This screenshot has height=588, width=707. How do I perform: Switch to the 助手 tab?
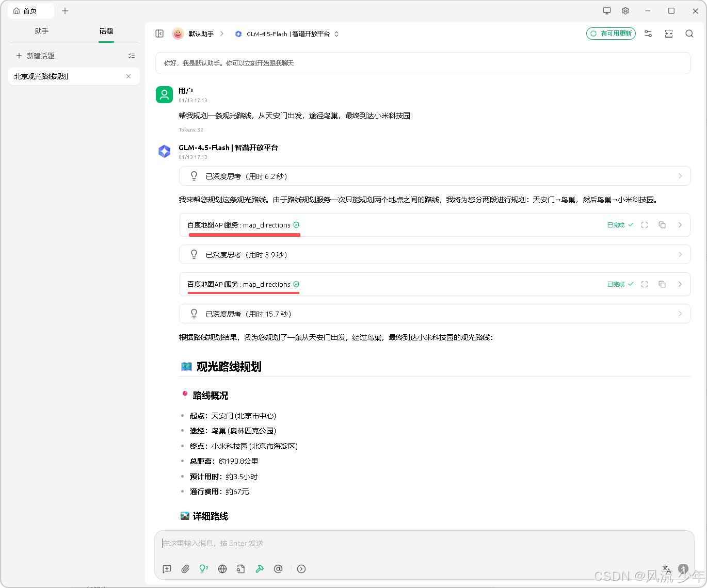tap(41, 31)
